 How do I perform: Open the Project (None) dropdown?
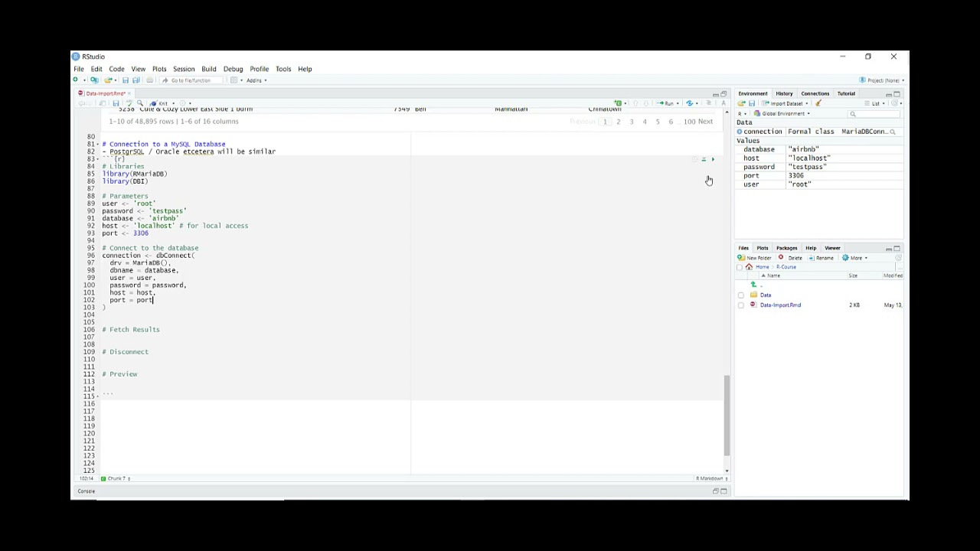point(882,80)
